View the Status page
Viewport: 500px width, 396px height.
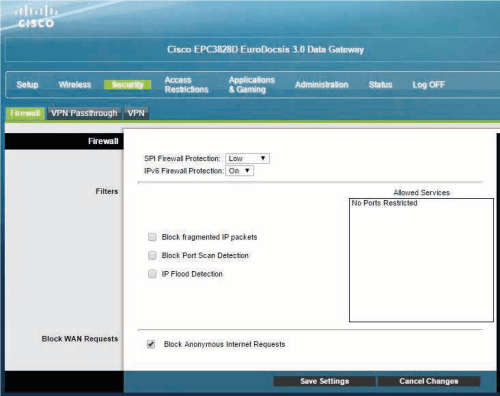(380, 85)
